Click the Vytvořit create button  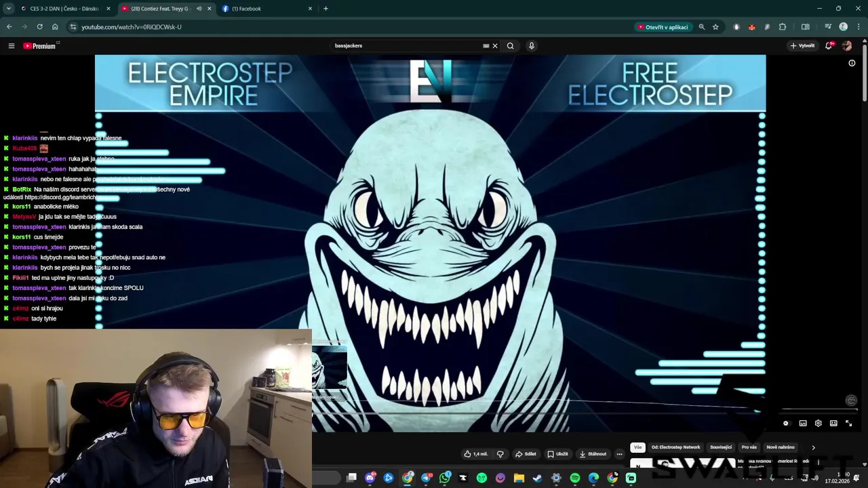click(x=802, y=46)
